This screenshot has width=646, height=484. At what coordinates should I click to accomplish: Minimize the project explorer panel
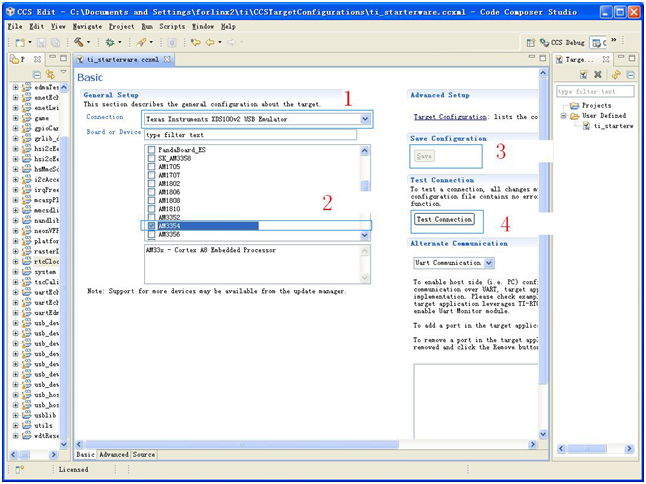click(53, 57)
